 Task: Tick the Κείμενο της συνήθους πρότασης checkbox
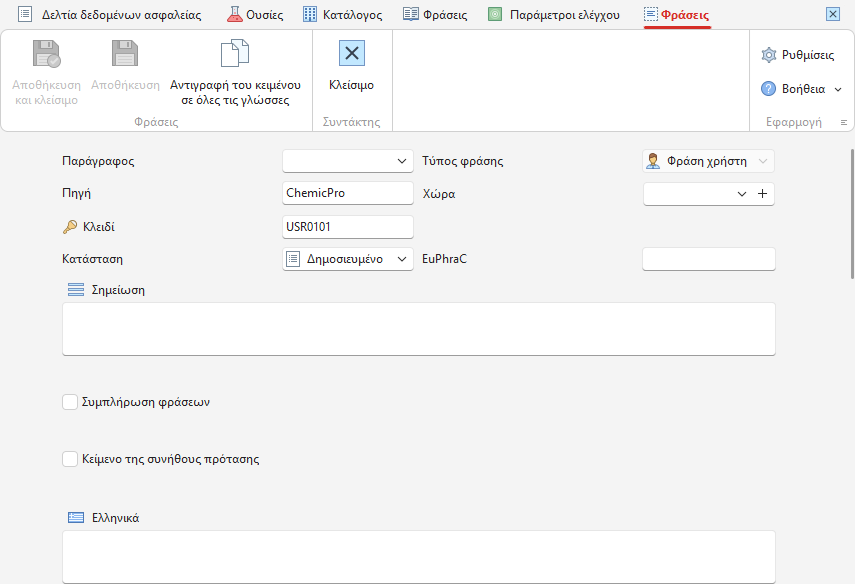(70, 459)
